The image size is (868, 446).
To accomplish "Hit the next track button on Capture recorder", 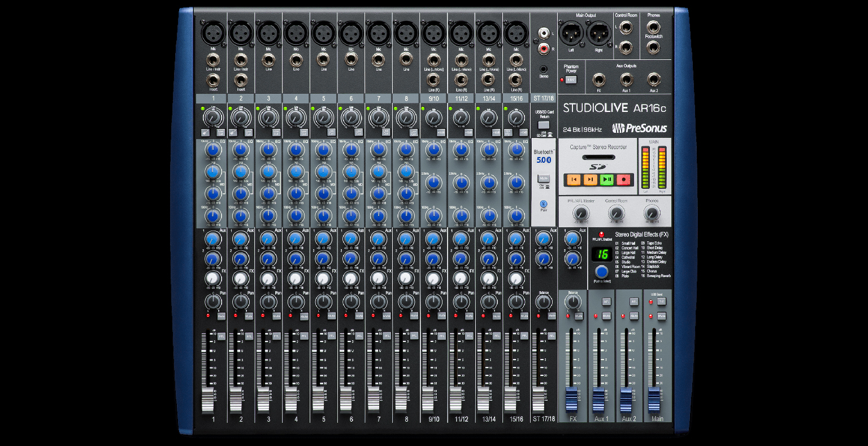I will point(590,180).
